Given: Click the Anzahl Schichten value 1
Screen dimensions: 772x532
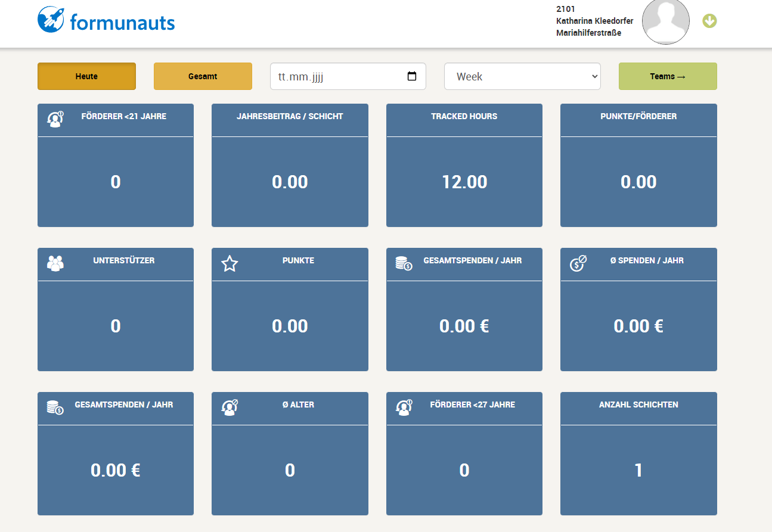Looking at the screenshot, I should coord(638,470).
